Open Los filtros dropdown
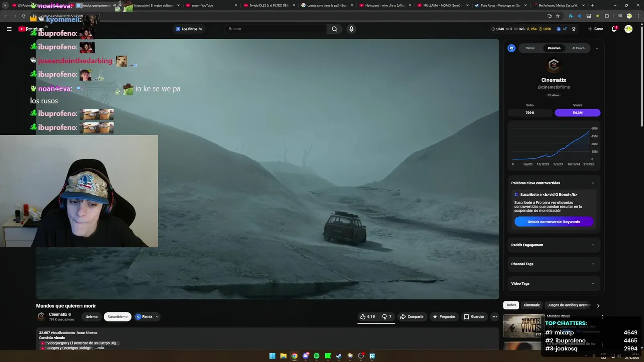 [x=189, y=29]
